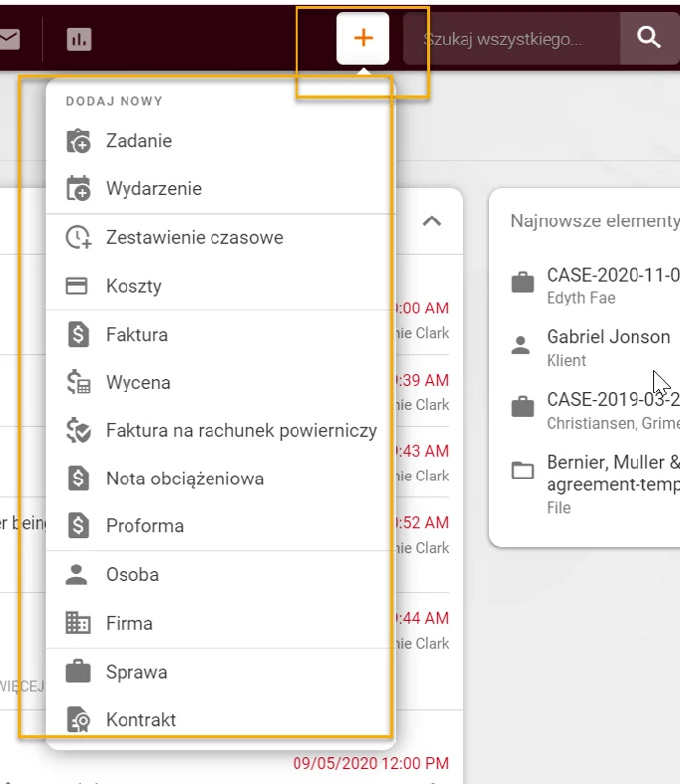Click the Kontrakt certificate icon
This screenshot has height=784, width=680.
coord(78,719)
